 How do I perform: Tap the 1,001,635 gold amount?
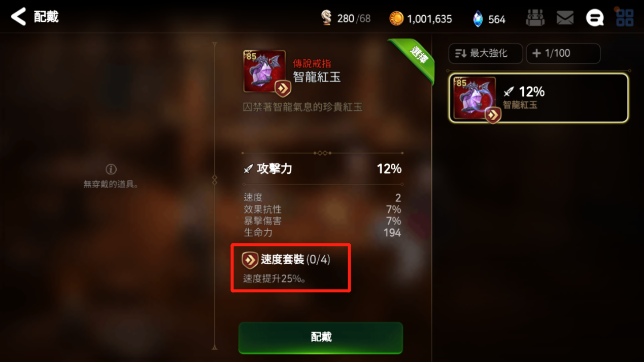(429, 19)
